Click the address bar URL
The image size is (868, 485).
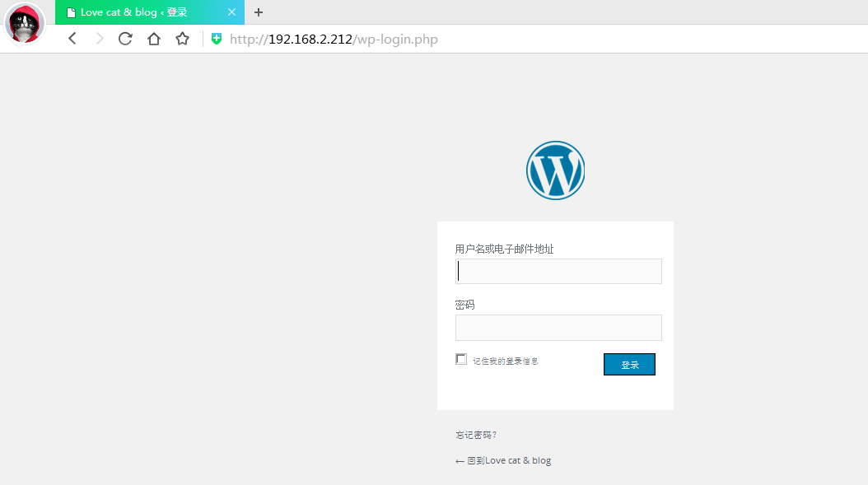[334, 40]
